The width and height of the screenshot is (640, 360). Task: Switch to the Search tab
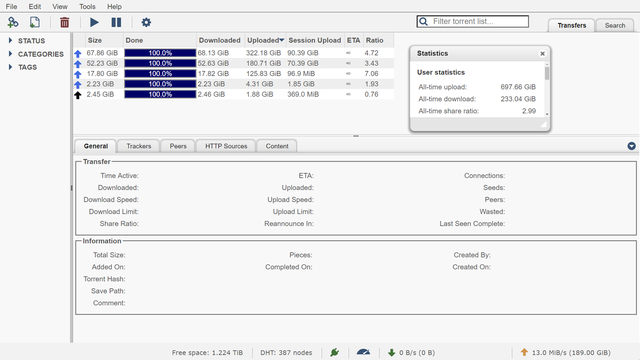tap(615, 25)
